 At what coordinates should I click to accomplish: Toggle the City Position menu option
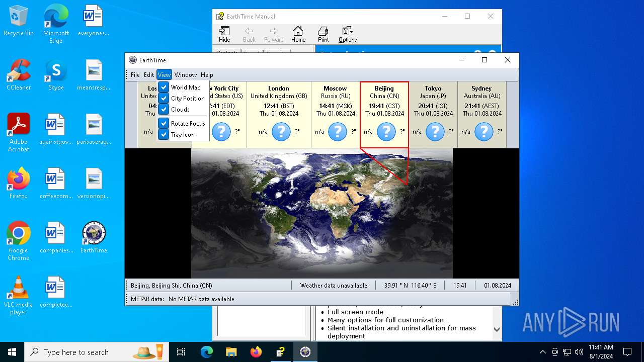click(x=183, y=98)
